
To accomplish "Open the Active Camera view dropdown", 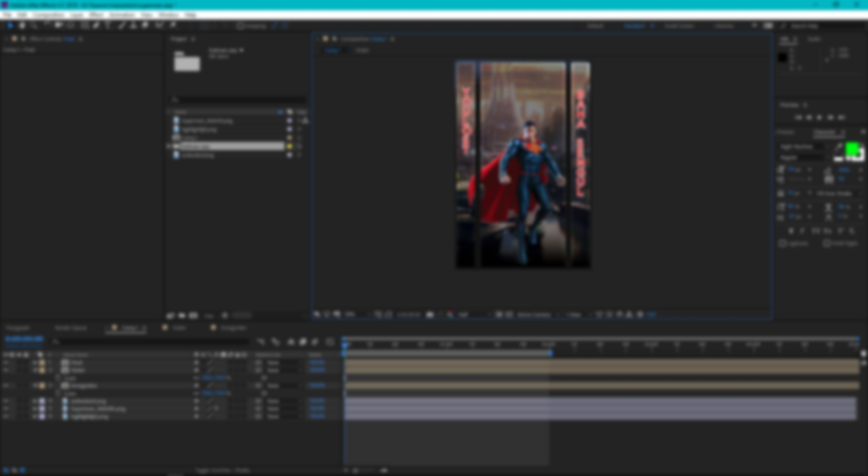I will click(x=538, y=315).
